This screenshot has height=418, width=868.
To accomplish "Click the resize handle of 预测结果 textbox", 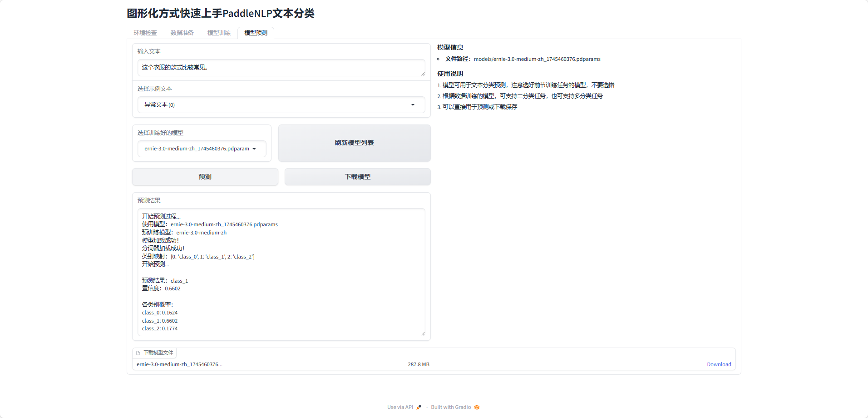I will pyautogui.click(x=423, y=333).
